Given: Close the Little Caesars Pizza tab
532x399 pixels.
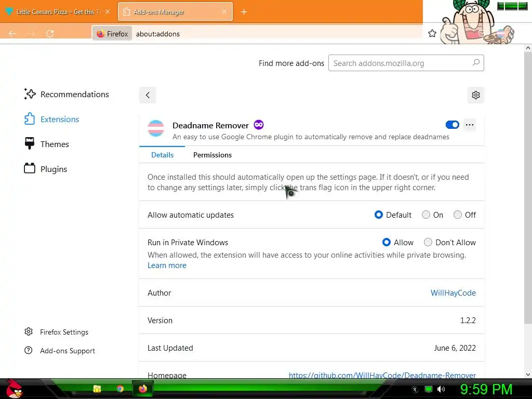Looking at the screenshot, I should 108,11.
